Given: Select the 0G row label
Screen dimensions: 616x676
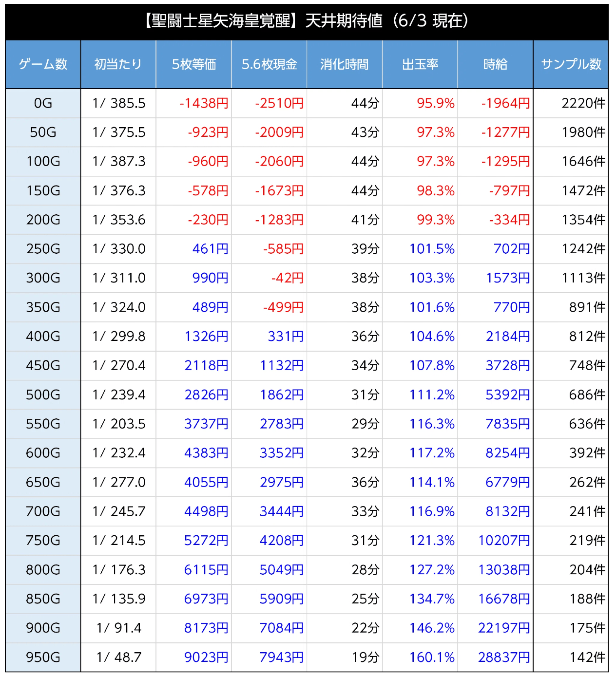Looking at the screenshot, I should (43, 103).
